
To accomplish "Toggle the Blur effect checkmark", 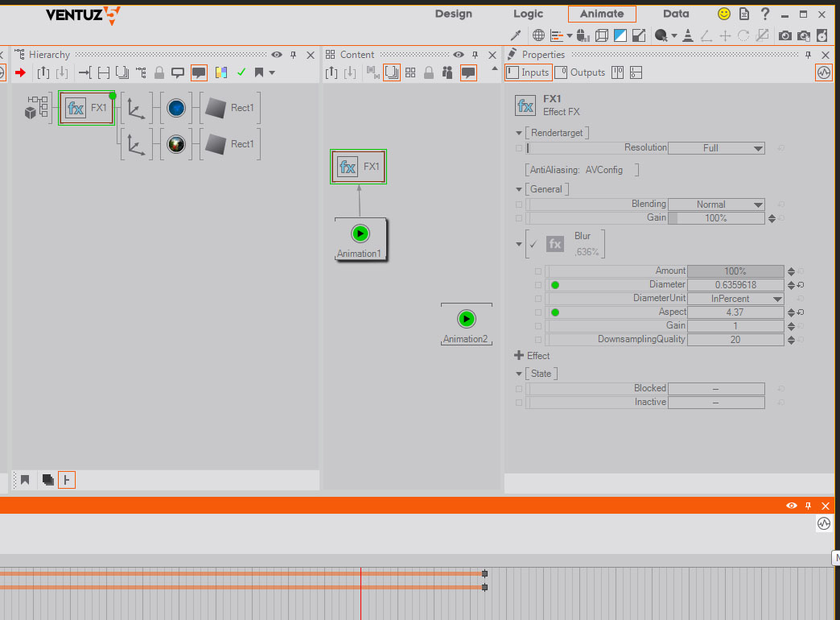I will 533,245.
